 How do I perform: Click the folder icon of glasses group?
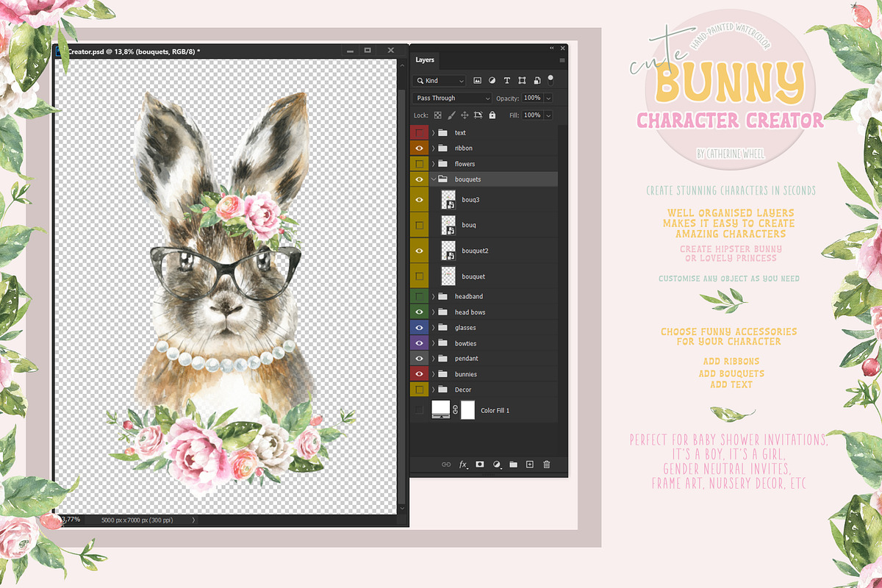pos(442,328)
